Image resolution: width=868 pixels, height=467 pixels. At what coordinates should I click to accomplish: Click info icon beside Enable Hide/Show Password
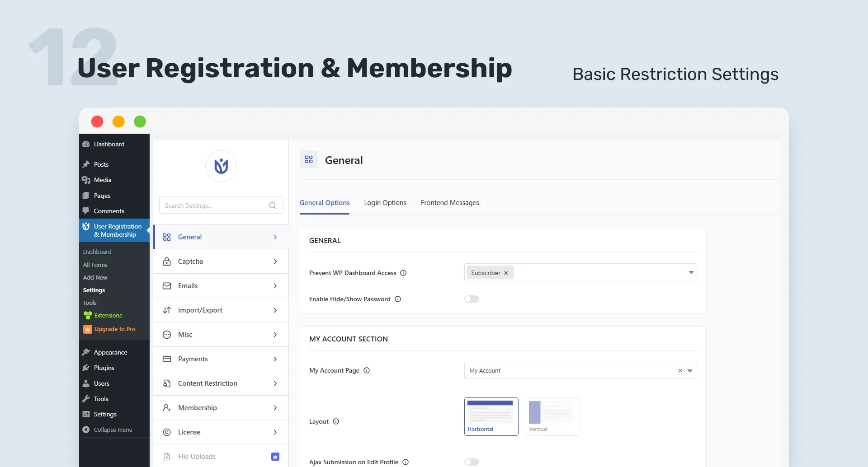[x=398, y=299]
